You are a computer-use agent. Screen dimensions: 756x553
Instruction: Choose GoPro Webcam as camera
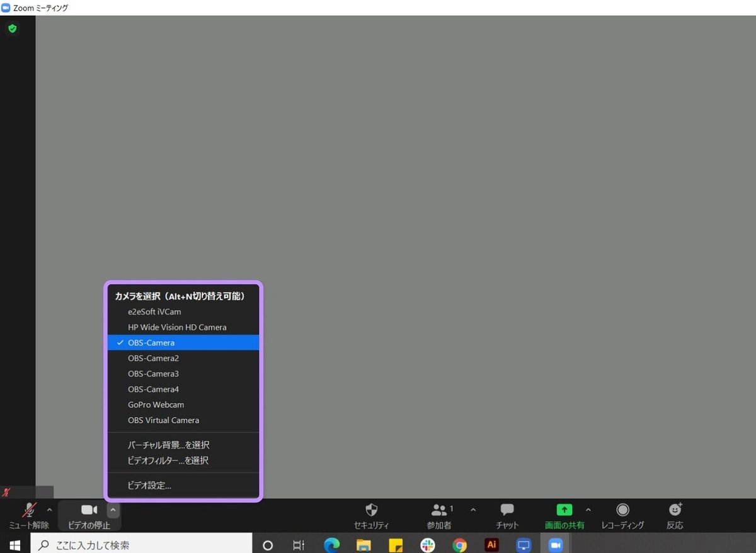pos(183,404)
